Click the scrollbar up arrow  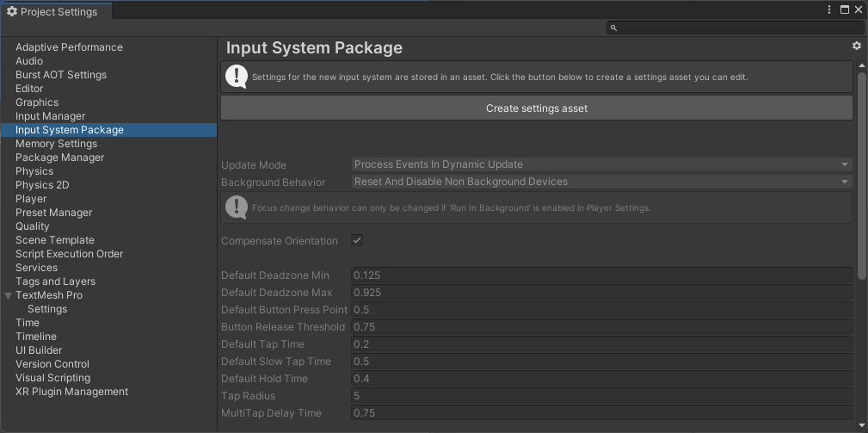point(861,65)
